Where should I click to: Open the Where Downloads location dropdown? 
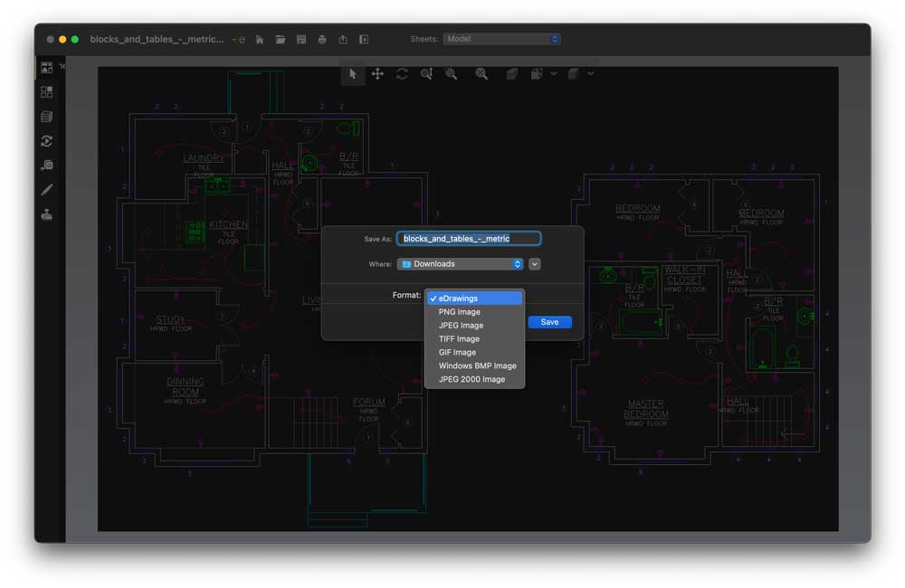460,264
